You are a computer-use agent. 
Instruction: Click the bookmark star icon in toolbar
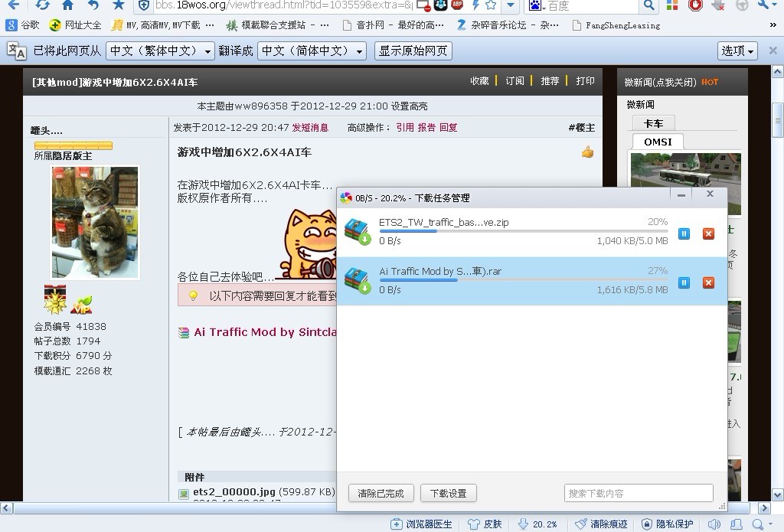(x=118, y=5)
